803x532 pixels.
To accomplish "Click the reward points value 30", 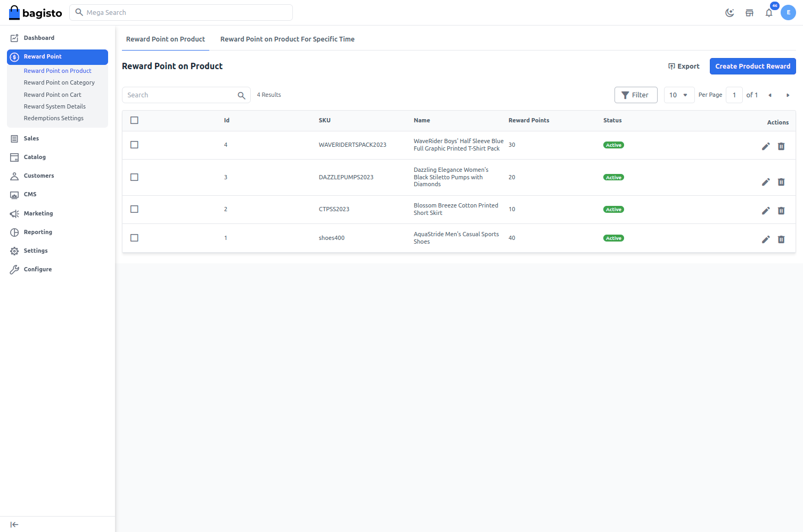I will [x=512, y=145].
